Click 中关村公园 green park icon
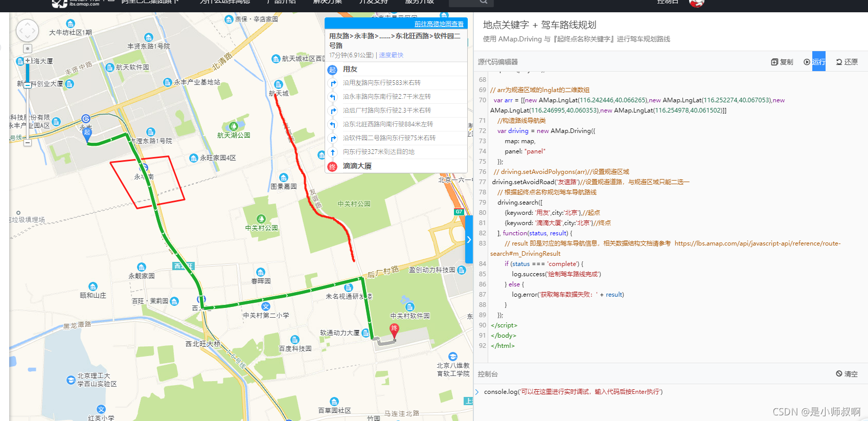This screenshot has width=868, height=421. click(x=261, y=219)
